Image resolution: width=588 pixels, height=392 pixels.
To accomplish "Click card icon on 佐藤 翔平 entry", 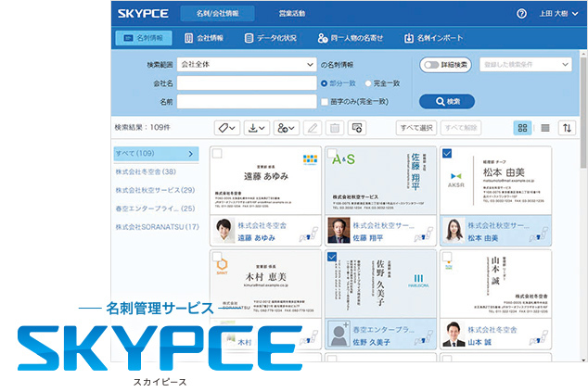I will point(424,234).
